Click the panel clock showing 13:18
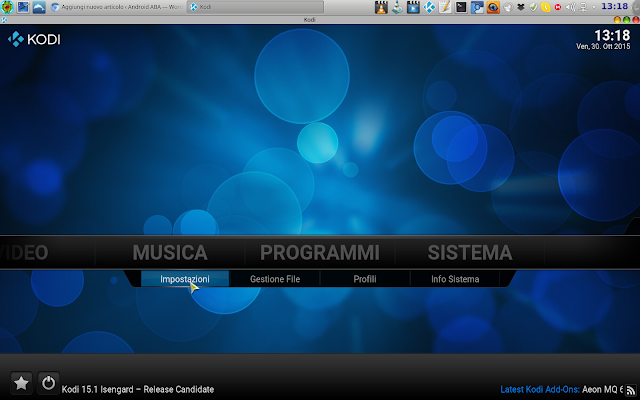The width and height of the screenshot is (640, 400). [614, 7]
